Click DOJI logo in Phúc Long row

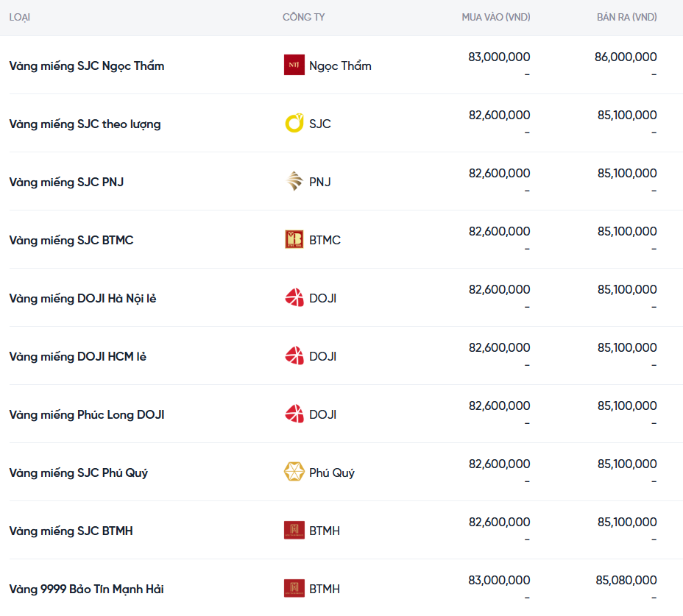294,414
